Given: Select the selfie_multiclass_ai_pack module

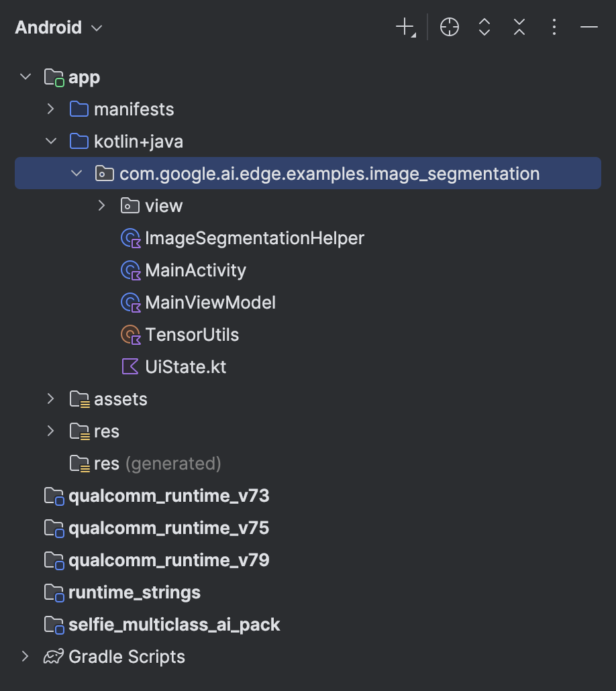Looking at the screenshot, I should [x=174, y=625].
